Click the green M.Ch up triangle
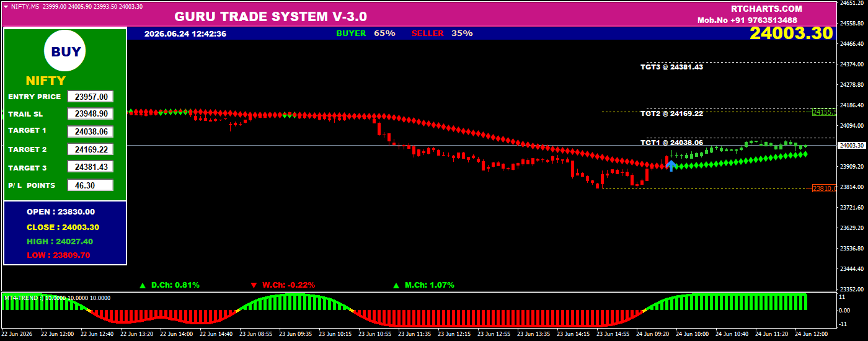 click(x=396, y=286)
